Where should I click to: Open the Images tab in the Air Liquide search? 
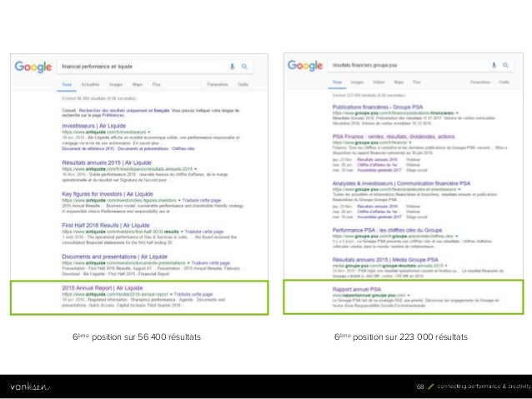coord(116,84)
